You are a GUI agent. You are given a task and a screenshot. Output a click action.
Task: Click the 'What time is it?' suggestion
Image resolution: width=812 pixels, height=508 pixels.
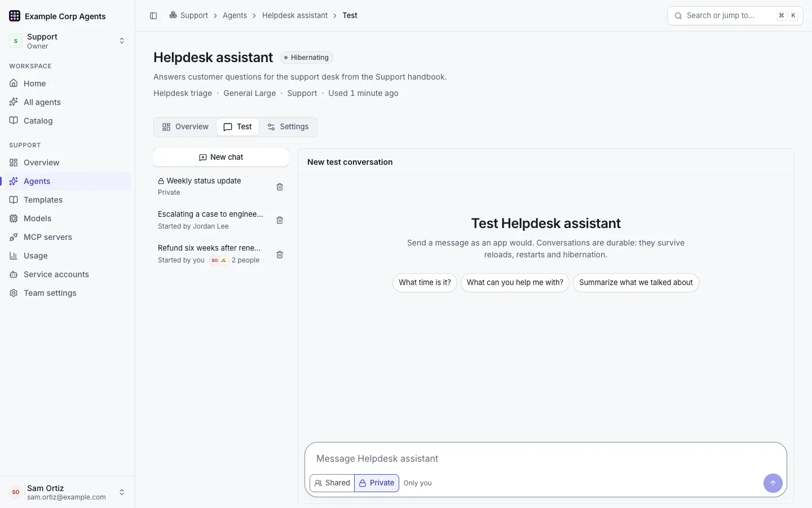pos(425,283)
